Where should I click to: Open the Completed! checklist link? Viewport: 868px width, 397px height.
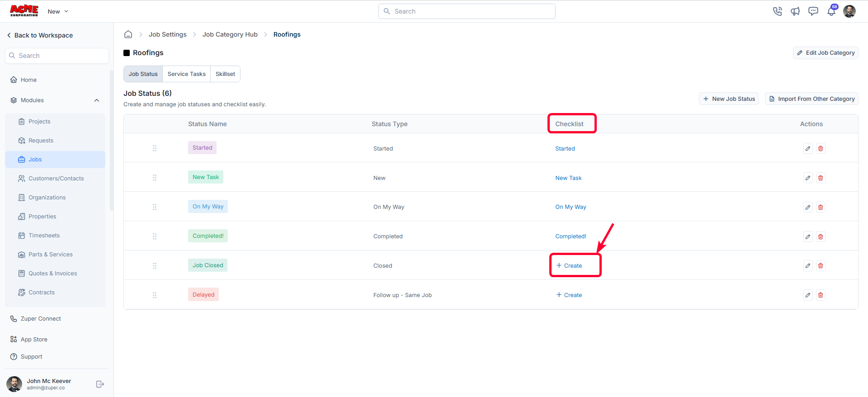(x=571, y=236)
